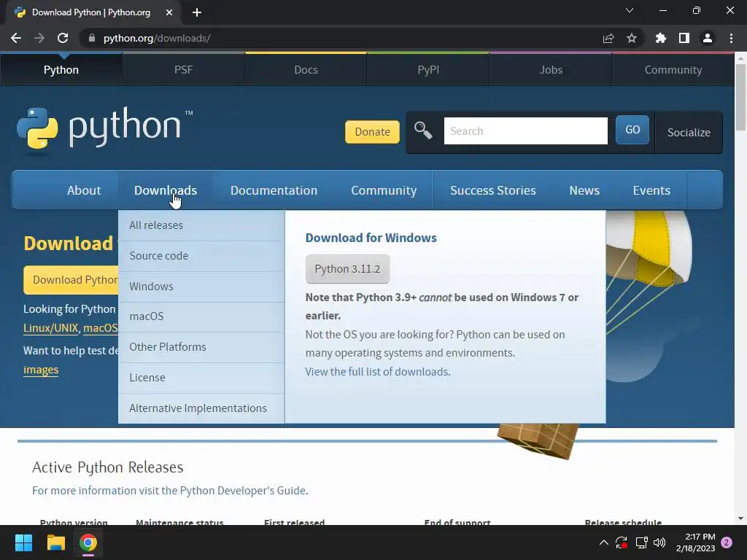747x560 pixels.
Task: Click View the full list of downloads
Action: (378, 371)
